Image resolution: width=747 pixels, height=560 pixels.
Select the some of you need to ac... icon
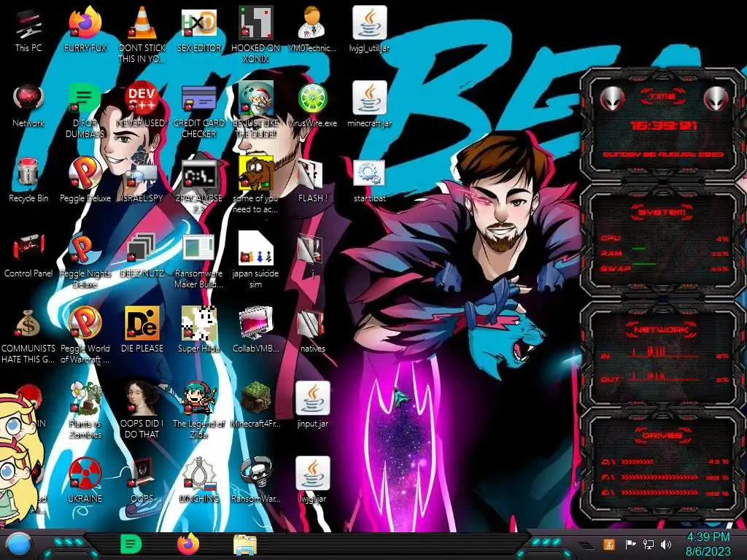click(256, 186)
